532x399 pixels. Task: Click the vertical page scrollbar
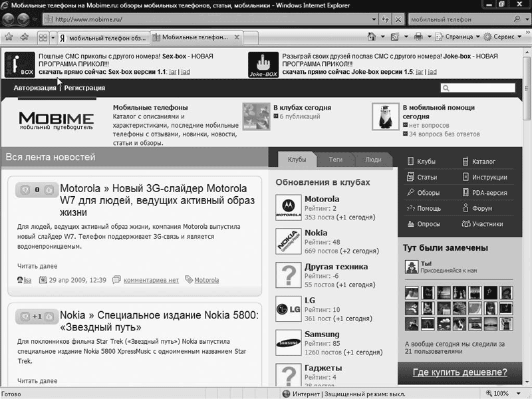point(527,199)
